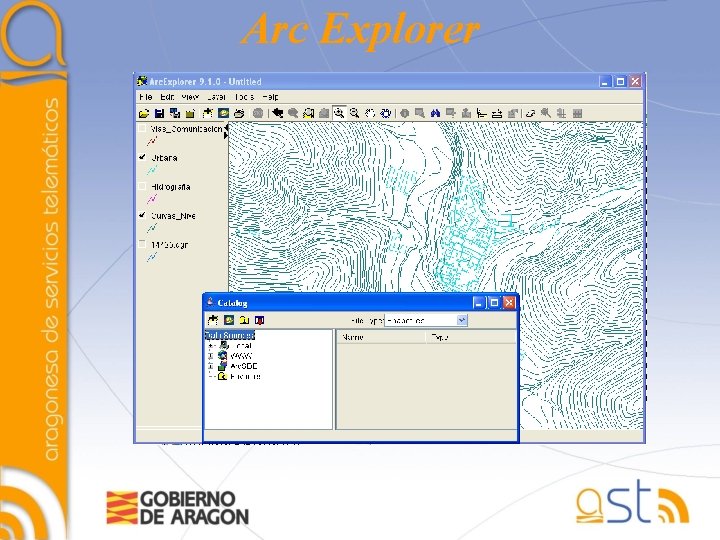Click the hyperlink chain tool icon
The width and height of the screenshot is (720, 540).
coord(530,113)
